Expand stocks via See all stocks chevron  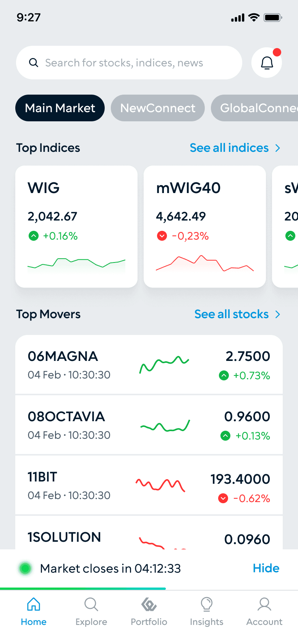coord(278,314)
